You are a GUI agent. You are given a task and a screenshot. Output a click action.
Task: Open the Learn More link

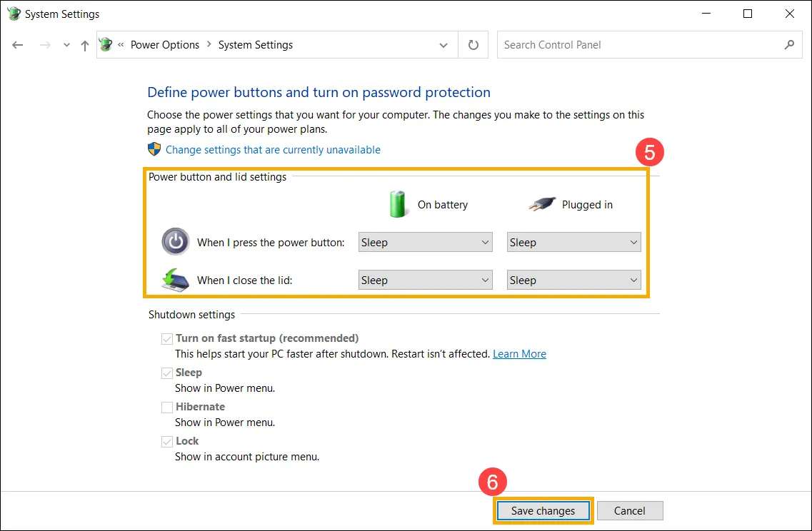519,353
